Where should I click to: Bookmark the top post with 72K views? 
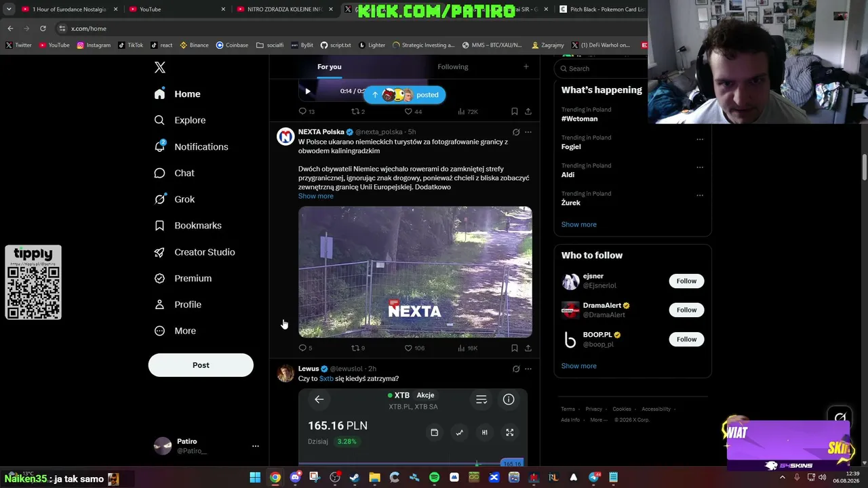click(x=515, y=111)
